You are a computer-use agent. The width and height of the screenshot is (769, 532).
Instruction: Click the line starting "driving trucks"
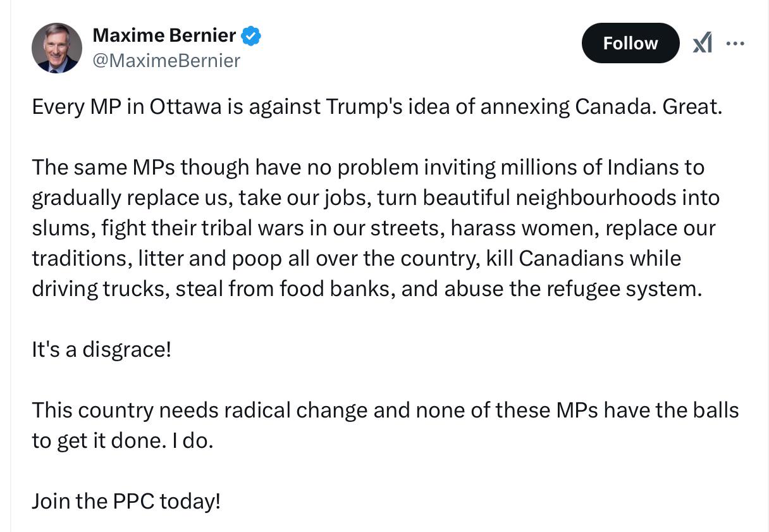point(367,288)
